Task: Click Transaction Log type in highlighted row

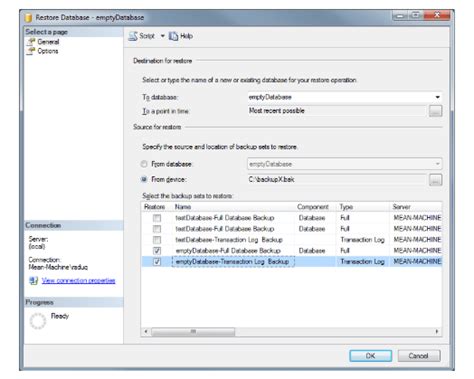Action: (362, 262)
